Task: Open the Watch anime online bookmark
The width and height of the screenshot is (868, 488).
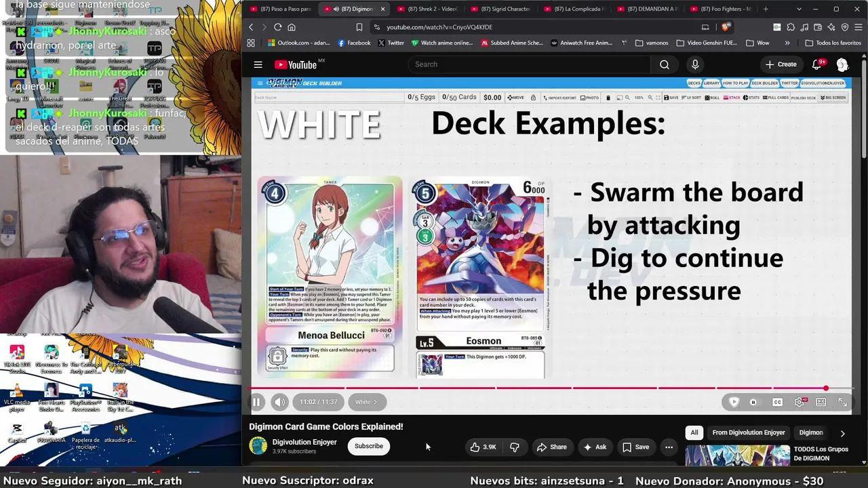Action: coord(441,43)
